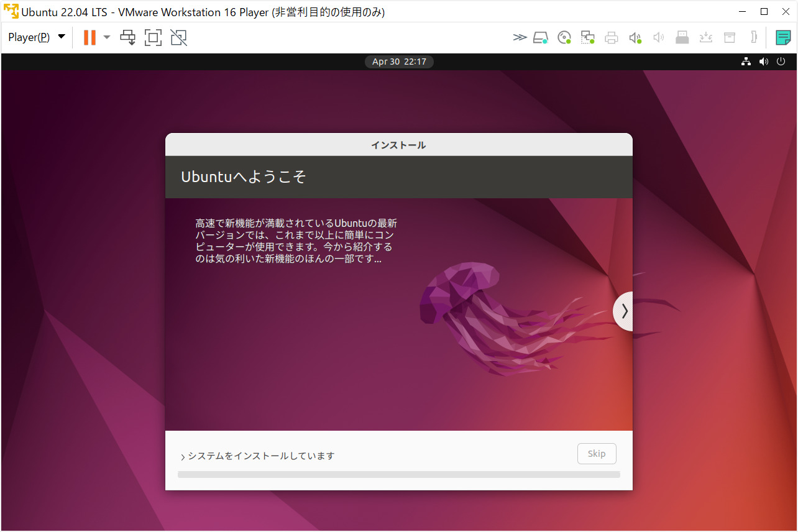Viewport: 798px width, 532px height.
Task: Advance the slideshow with next arrow
Action: 623,311
